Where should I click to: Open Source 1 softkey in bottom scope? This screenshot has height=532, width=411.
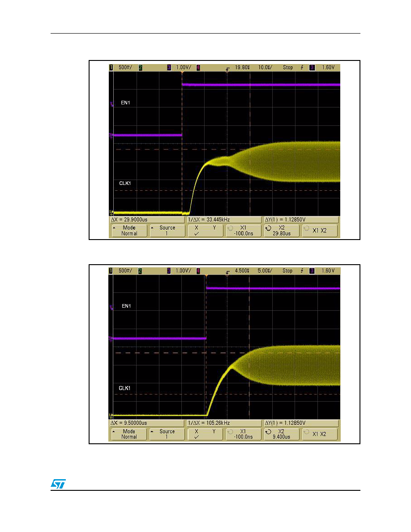167,434
